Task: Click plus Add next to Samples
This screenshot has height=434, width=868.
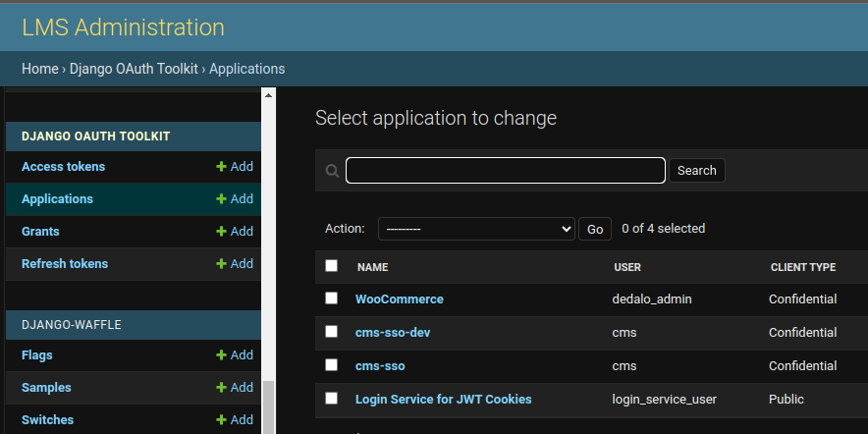Action: [x=235, y=388]
